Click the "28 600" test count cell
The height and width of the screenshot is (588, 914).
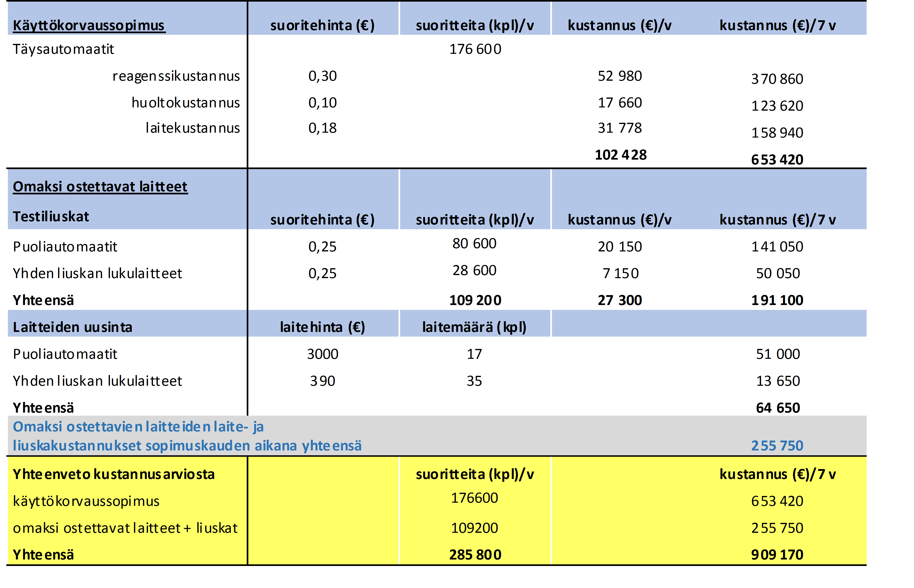(x=474, y=270)
